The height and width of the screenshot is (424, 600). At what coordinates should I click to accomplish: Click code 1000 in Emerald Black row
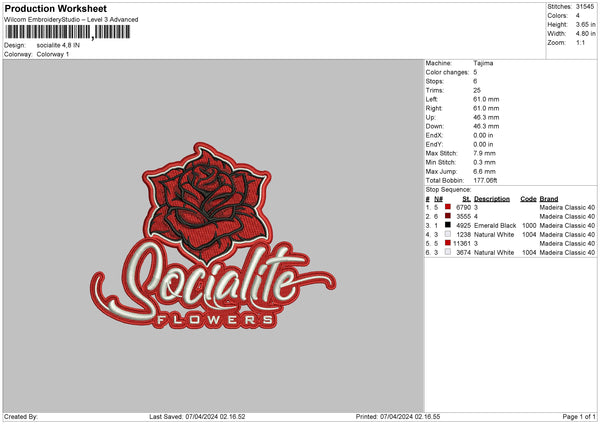tap(529, 225)
